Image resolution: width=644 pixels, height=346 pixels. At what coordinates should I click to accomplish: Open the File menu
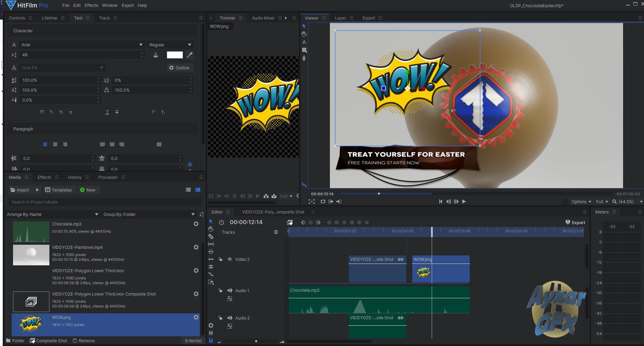[x=66, y=5]
